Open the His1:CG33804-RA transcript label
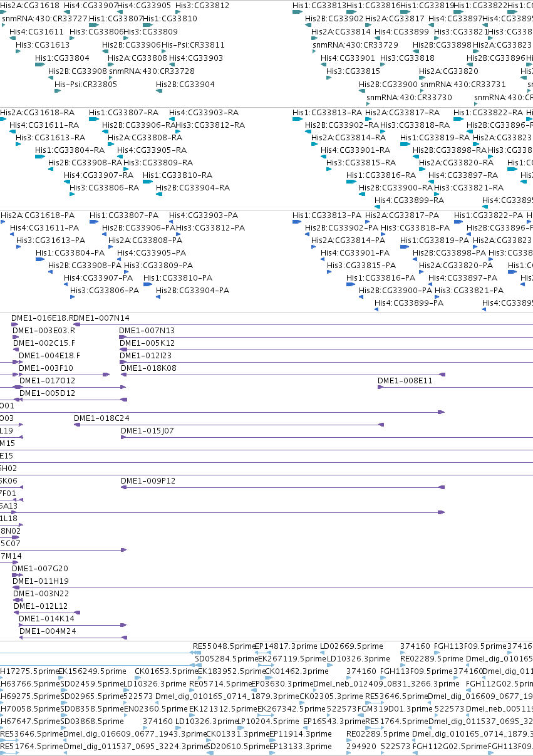This screenshot has height=756, width=533. pos(70,150)
